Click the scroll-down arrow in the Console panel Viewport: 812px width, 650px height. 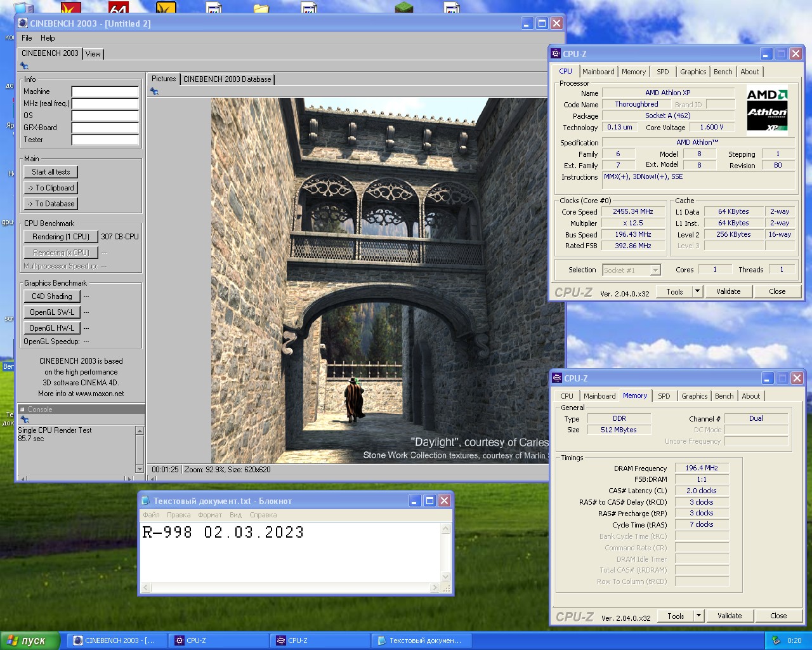point(140,468)
